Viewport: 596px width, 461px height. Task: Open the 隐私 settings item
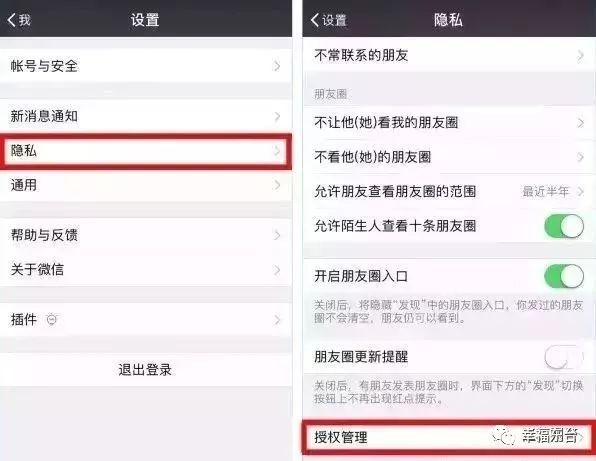tap(146, 151)
